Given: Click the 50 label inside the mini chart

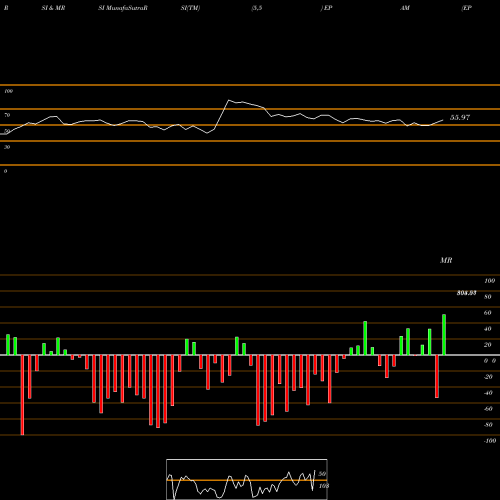Looking at the screenshot, I should pyautogui.click(x=322, y=474).
